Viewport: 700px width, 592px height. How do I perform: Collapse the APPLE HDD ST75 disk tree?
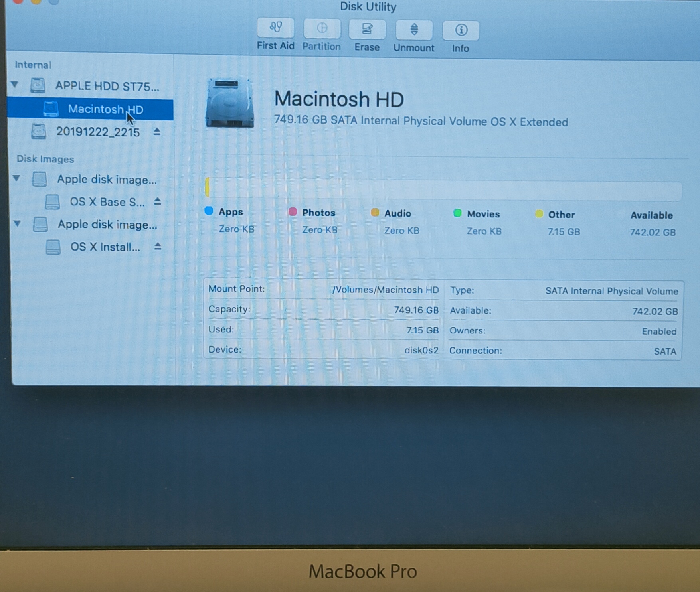(15, 85)
